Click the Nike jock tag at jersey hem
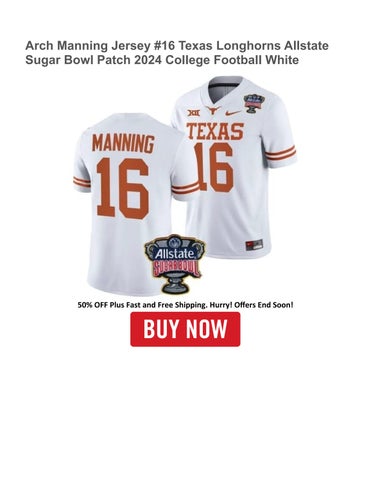 click(x=254, y=245)
